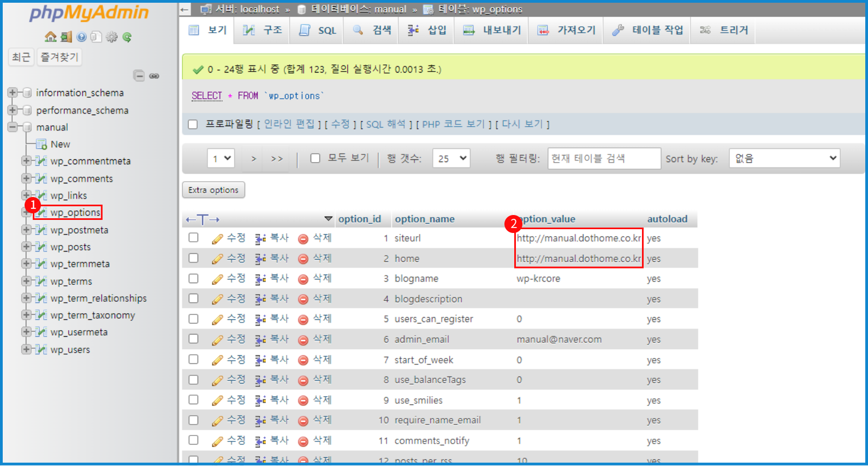
Task: Open settings via the gear icon
Action: tap(112, 37)
